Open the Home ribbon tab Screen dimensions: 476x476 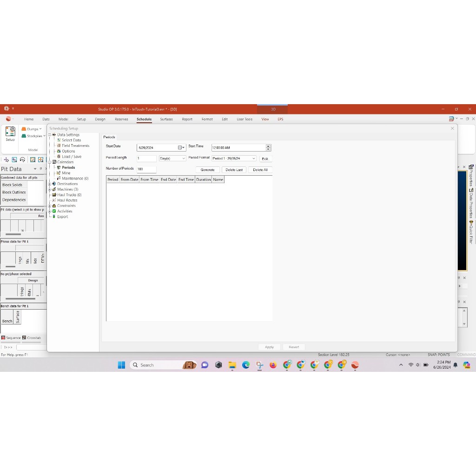(29, 119)
